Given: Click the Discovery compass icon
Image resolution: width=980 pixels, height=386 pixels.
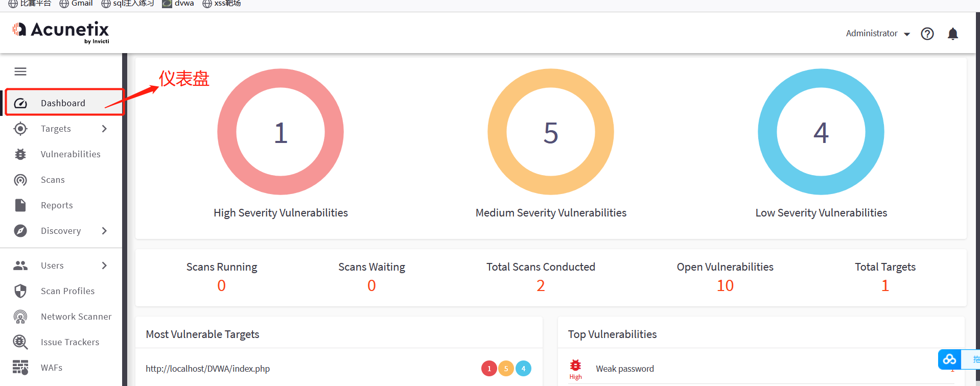Looking at the screenshot, I should coord(20,231).
